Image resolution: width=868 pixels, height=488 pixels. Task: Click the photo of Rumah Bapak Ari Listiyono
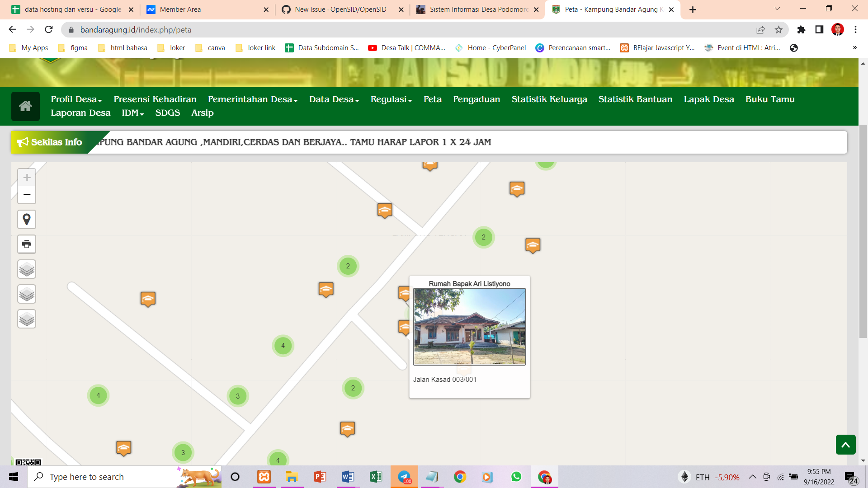point(469,326)
